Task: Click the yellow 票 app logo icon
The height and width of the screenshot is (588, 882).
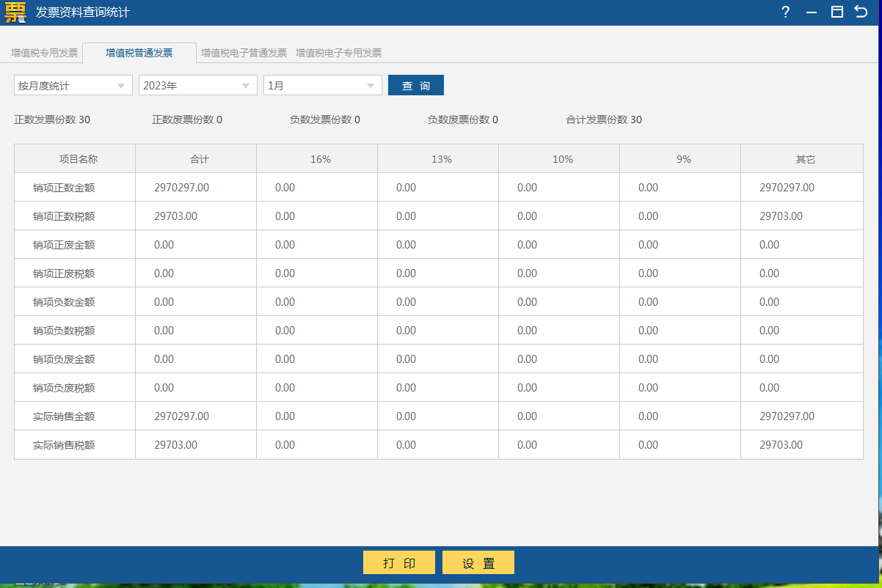Action: pyautogui.click(x=15, y=12)
